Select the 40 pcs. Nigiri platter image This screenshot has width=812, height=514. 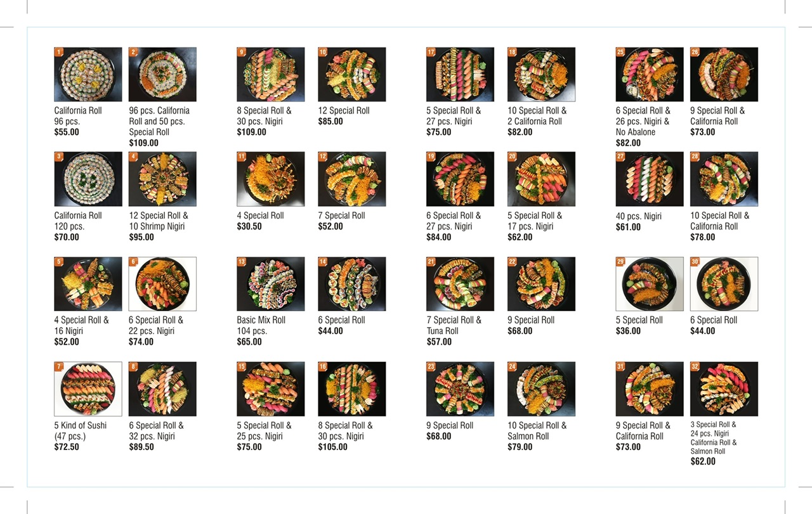(650, 179)
